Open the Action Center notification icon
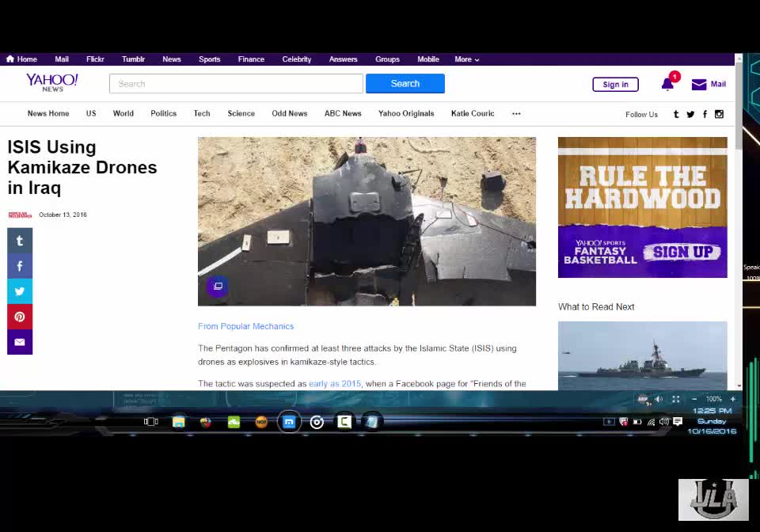 click(x=678, y=421)
